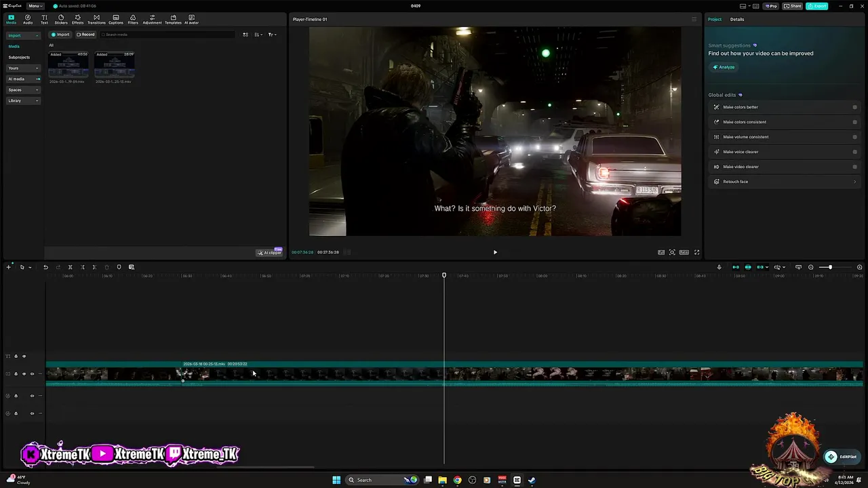The height and width of the screenshot is (488, 868).
Task: Click the microphone voiceover record icon
Action: 719,267
